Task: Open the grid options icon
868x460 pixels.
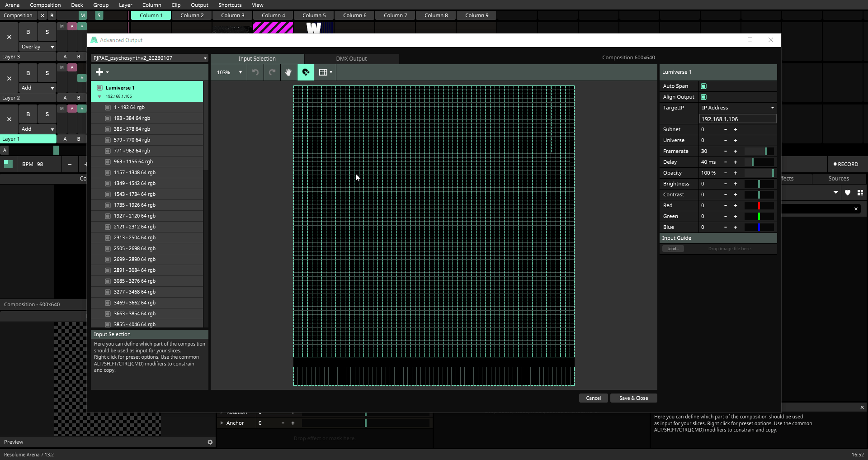Action: point(325,72)
